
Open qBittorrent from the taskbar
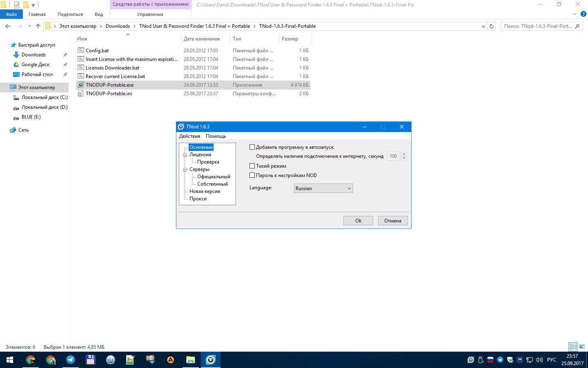click(x=111, y=360)
